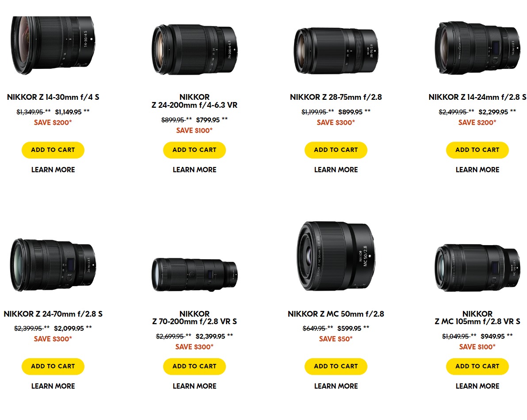Open Learn More for the MC 105mm lens
Viewport: 527px width, 420px height.
point(477,386)
